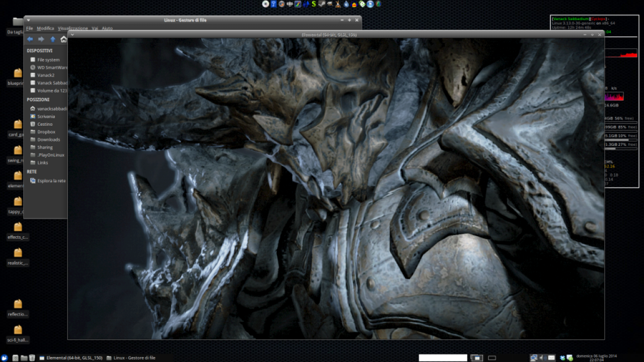Open Downloads in sidebar
The image size is (644, 362).
(46, 139)
